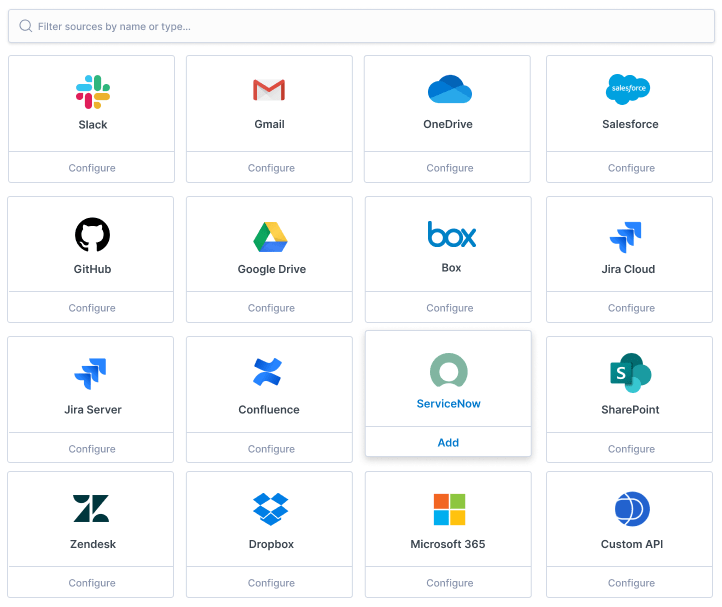722x607 pixels.
Task: Open Configure for Salesforce
Action: tap(631, 168)
